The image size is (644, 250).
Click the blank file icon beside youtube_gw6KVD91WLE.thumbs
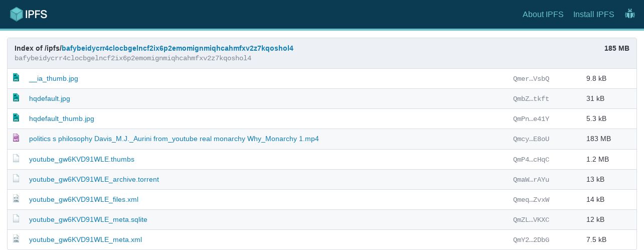(16, 158)
